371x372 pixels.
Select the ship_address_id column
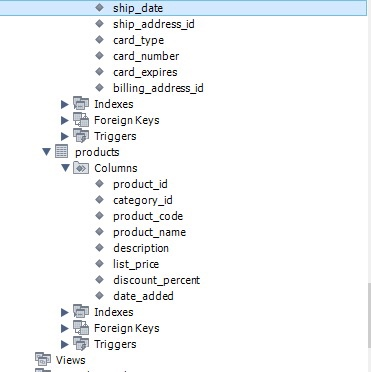pos(154,24)
